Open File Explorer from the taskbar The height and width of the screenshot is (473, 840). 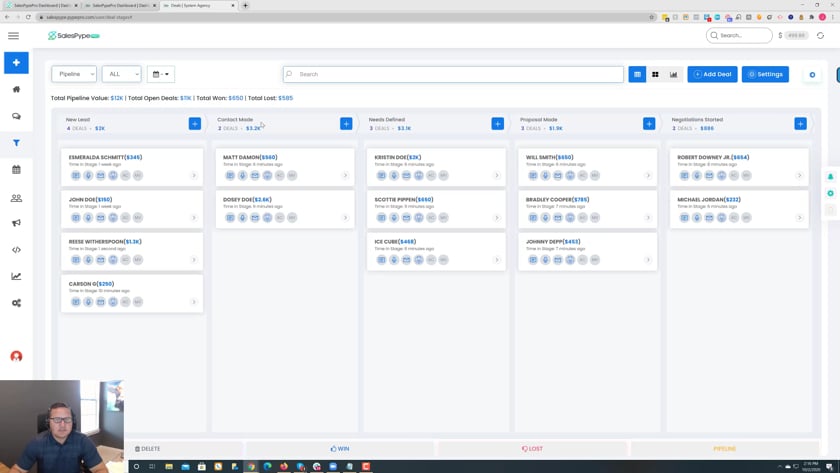(x=169, y=467)
